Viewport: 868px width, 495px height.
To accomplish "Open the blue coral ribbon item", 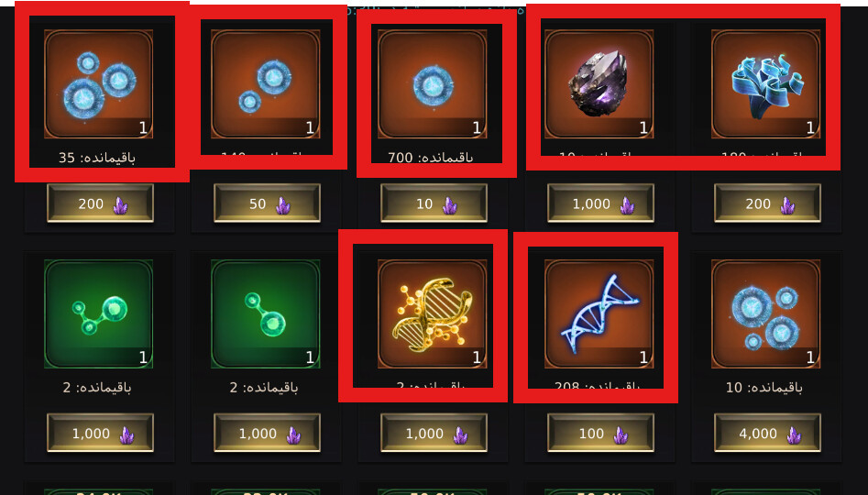I will 765,84.
